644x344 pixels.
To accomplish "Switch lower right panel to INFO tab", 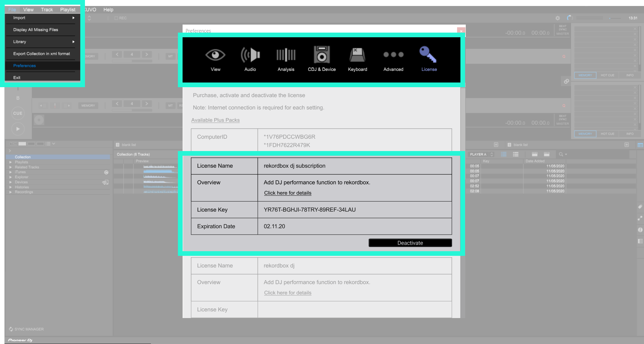I will (630, 134).
